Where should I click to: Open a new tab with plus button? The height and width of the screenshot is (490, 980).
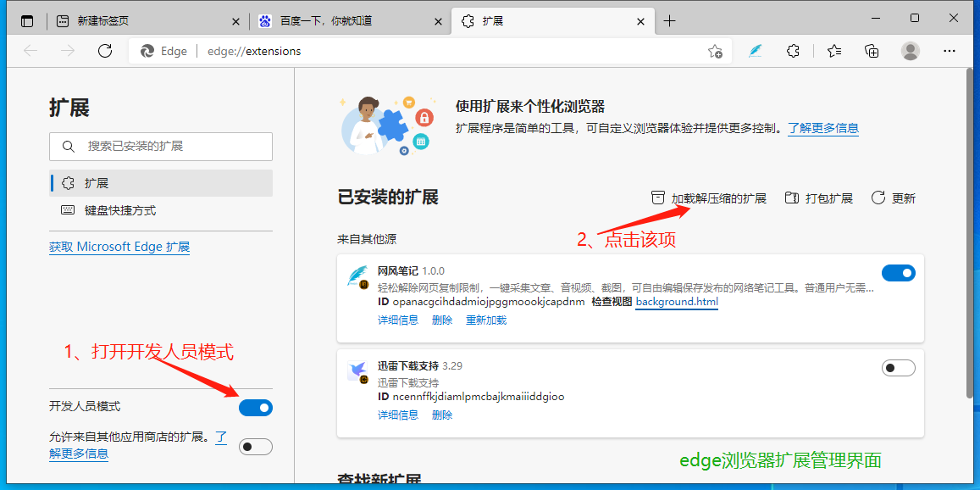point(669,21)
